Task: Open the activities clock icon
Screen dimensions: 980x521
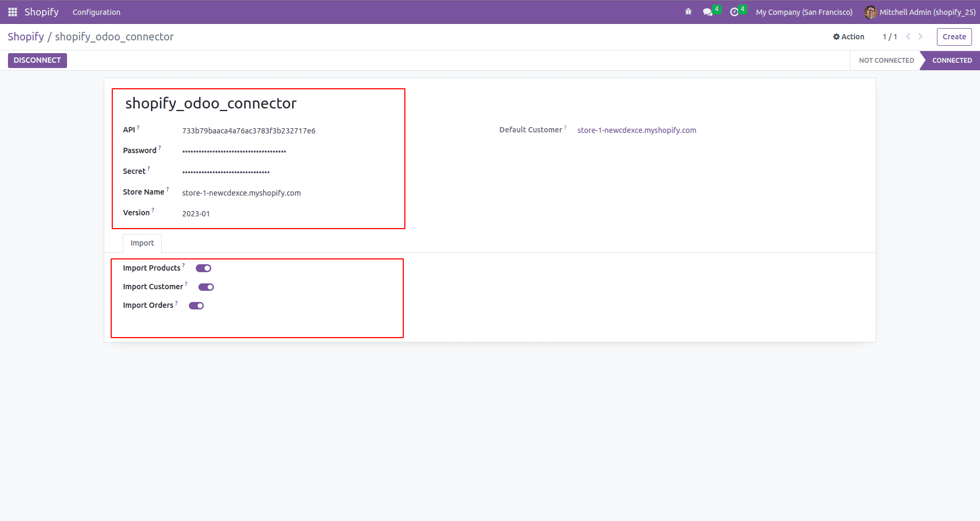Action: [734, 12]
